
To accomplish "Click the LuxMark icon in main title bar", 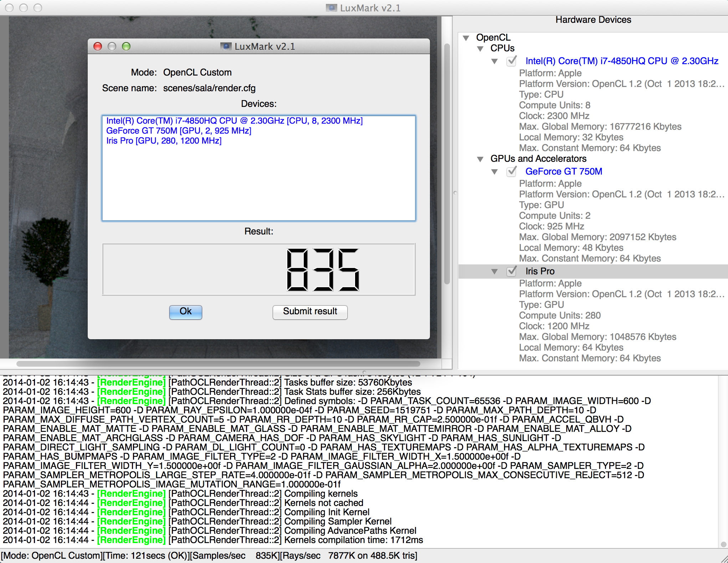I will point(332,8).
